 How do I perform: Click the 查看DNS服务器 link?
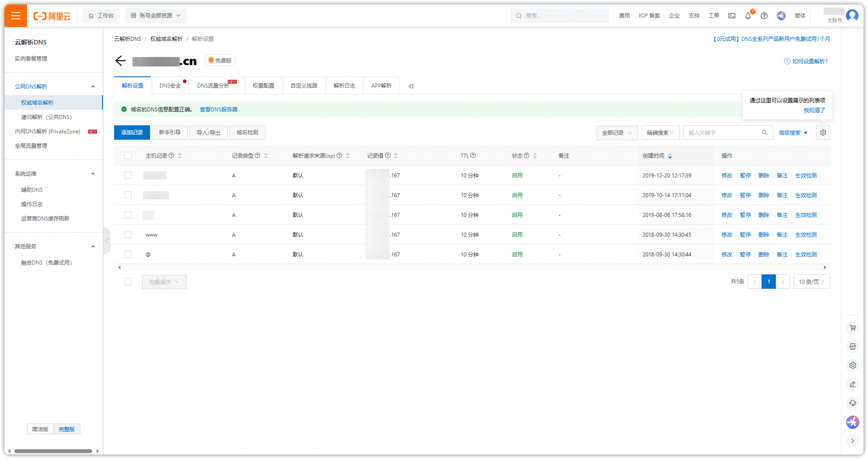click(x=218, y=110)
